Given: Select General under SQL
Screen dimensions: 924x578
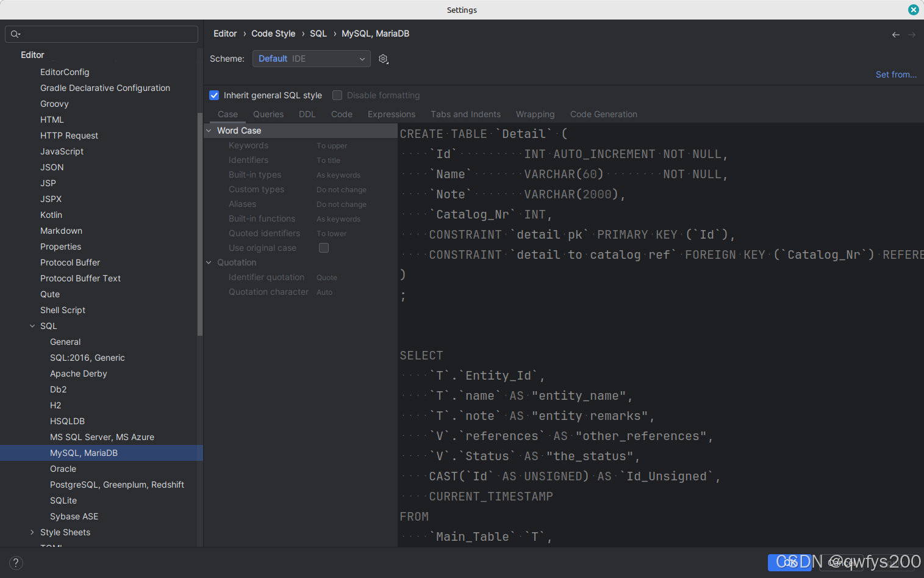Looking at the screenshot, I should tap(65, 342).
